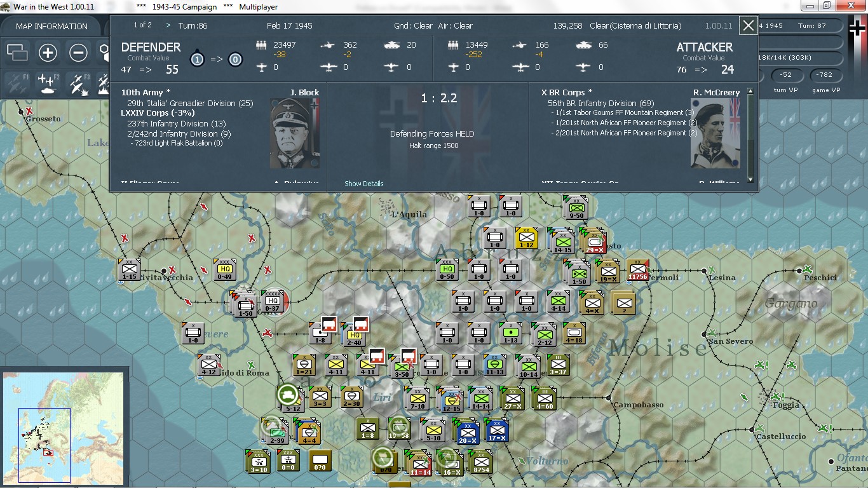Image resolution: width=868 pixels, height=488 pixels.
Task: Click the overlapping windows icon in toolbar
Action: (17, 53)
